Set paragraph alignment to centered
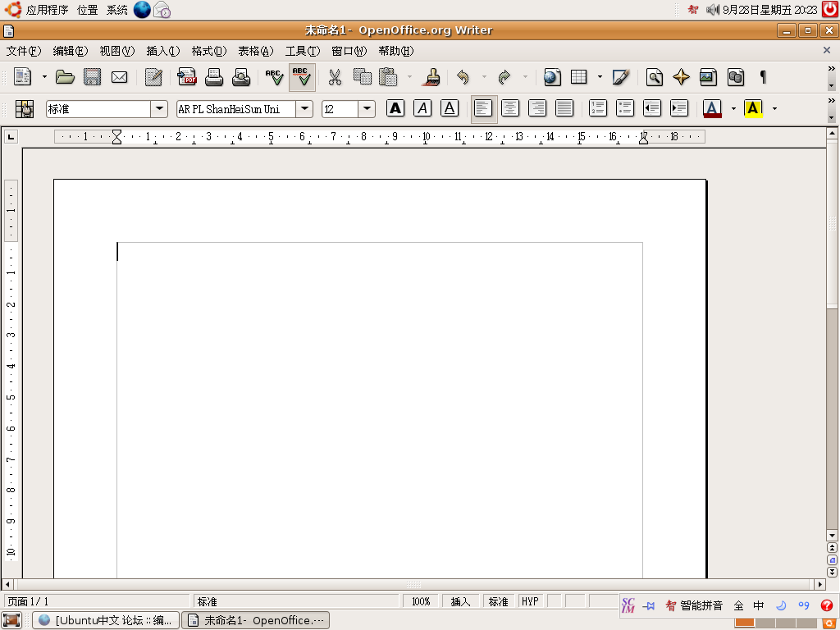The height and width of the screenshot is (630, 840). (510, 108)
